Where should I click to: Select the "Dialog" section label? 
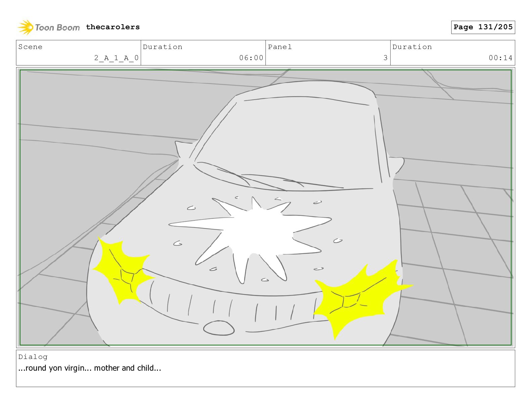[x=33, y=357]
